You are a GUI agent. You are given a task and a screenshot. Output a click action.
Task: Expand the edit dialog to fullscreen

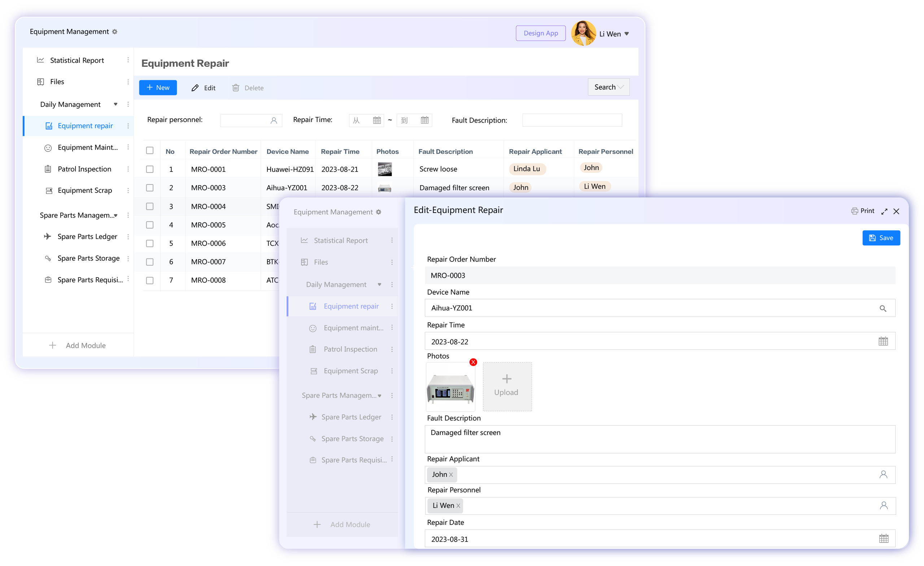click(x=884, y=211)
